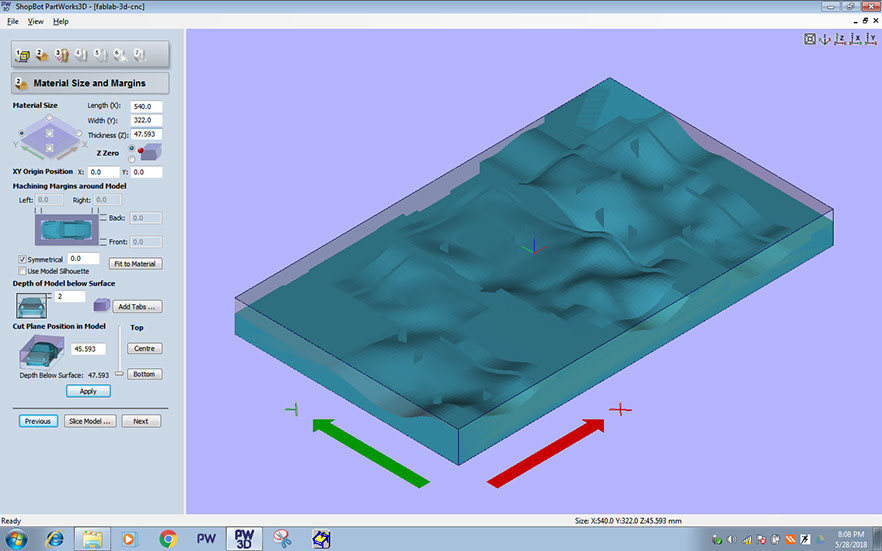Select top corner XY origin radio button
The image size is (882, 551).
[x=50, y=118]
